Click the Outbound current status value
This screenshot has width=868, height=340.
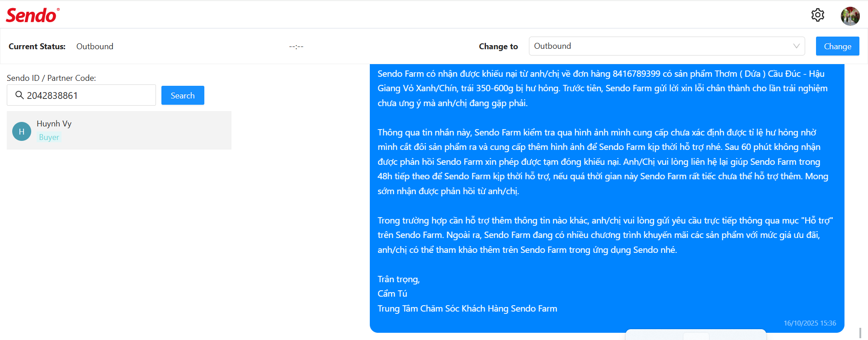point(95,47)
